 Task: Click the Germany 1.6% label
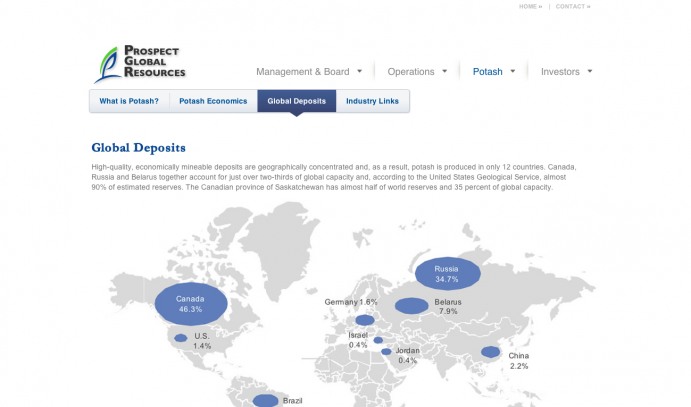(351, 302)
